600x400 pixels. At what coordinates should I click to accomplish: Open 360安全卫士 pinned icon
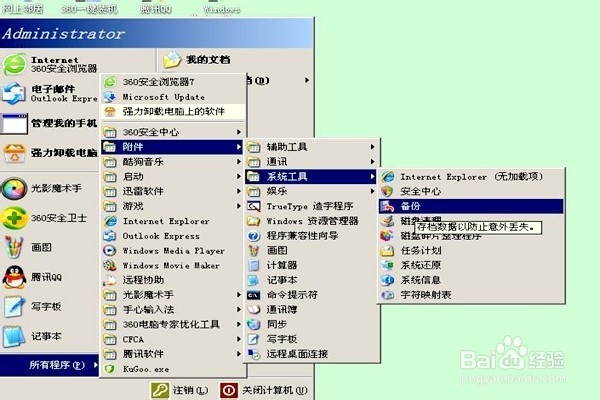[14, 218]
